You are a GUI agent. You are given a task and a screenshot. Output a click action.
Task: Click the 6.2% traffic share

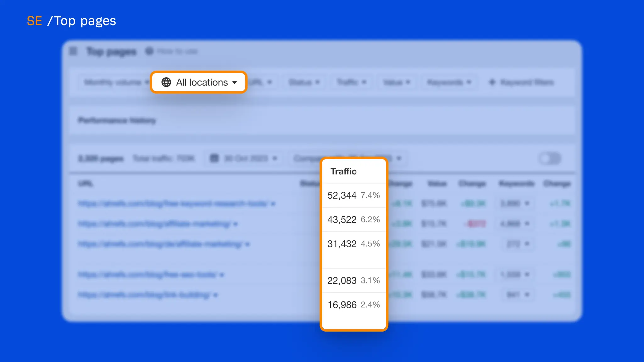370,220
